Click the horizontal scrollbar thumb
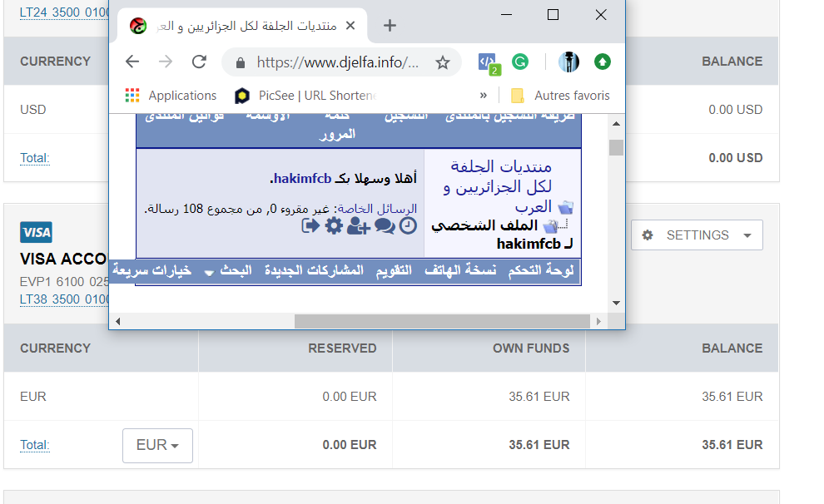The height and width of the screenshot is (504, 824). (442, 321)
